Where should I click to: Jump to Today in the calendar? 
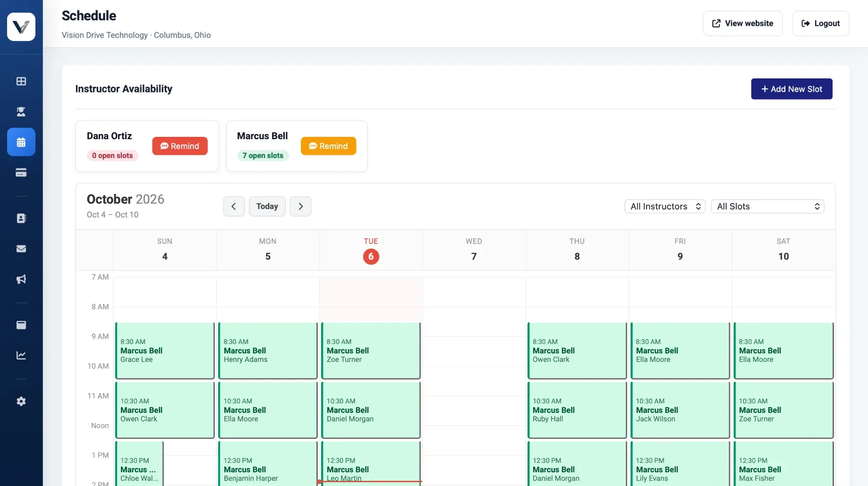click(x=267, y=206)
